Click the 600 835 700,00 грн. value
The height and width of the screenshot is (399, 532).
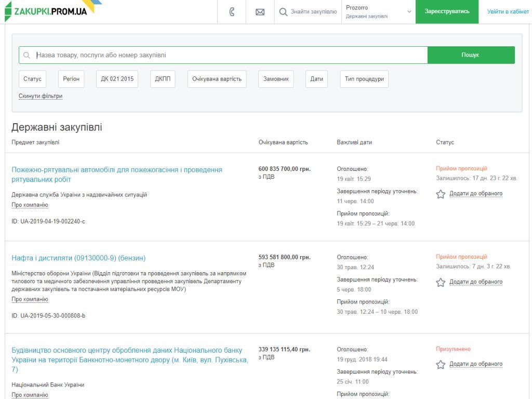coord(284,169)
